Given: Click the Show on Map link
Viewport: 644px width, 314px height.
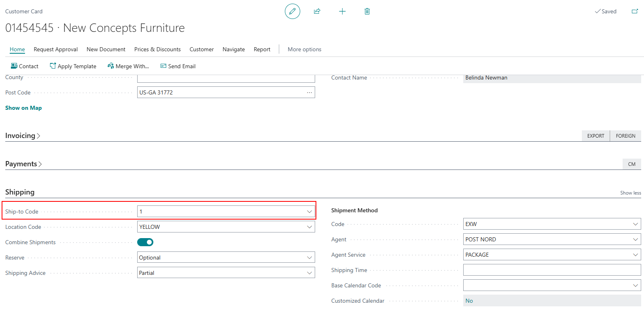Looking at the screenshot, I should [23, 108].
